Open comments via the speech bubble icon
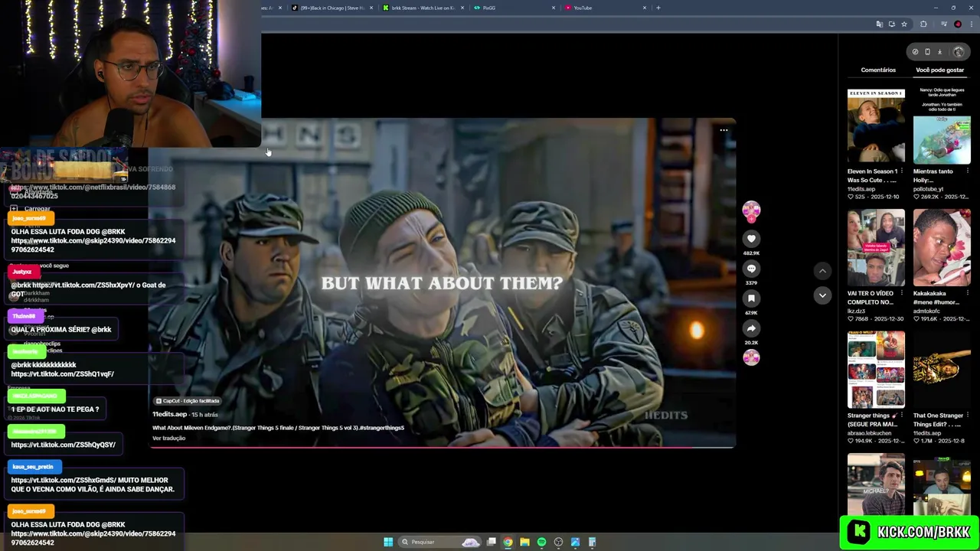The height and width of the screenshot is (551, 980). point(751,269)
